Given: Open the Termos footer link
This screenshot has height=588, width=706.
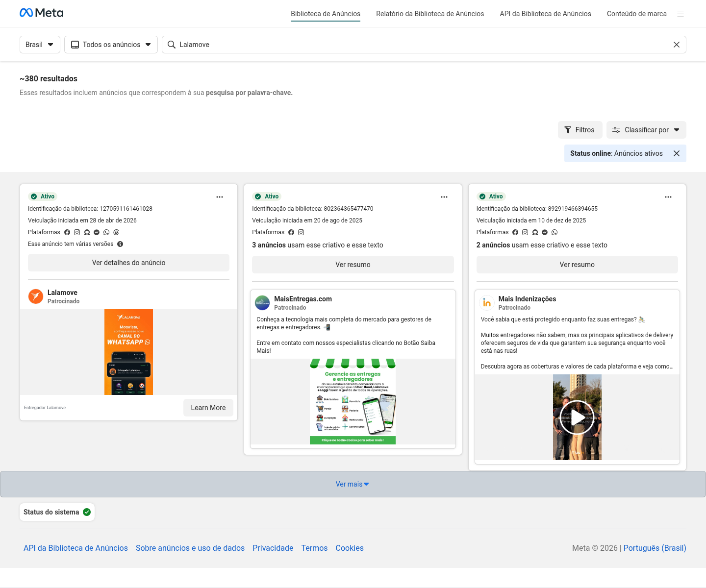Looking at the screenshot, I should click(x=314, y=548).
